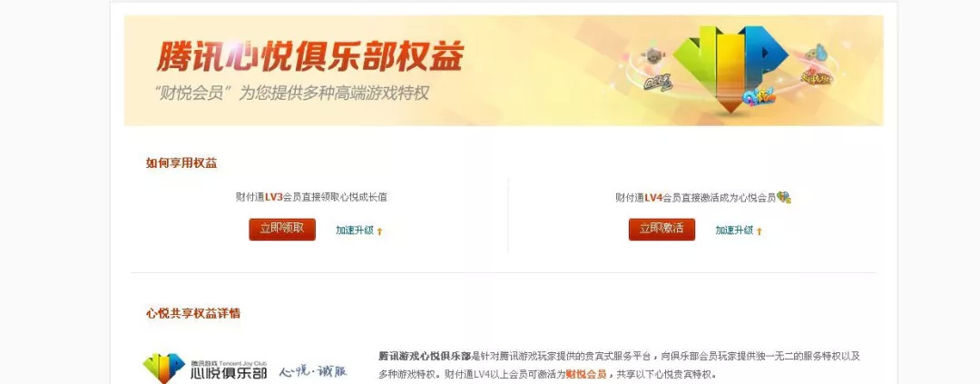Open the 加速升级 link under LV3 section
Screen dimensions: 980x384
(x=355, y=231)
